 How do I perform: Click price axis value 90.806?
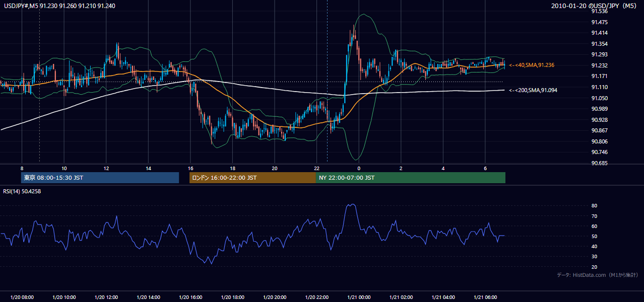[x=600, y=141]
